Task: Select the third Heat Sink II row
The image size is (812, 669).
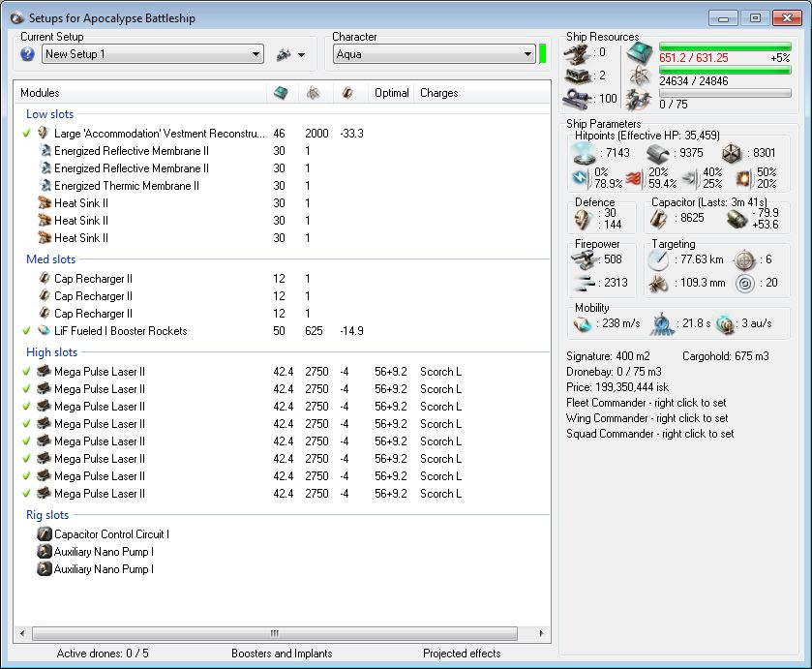Action: pyautogui.click(x=283, y=238)
